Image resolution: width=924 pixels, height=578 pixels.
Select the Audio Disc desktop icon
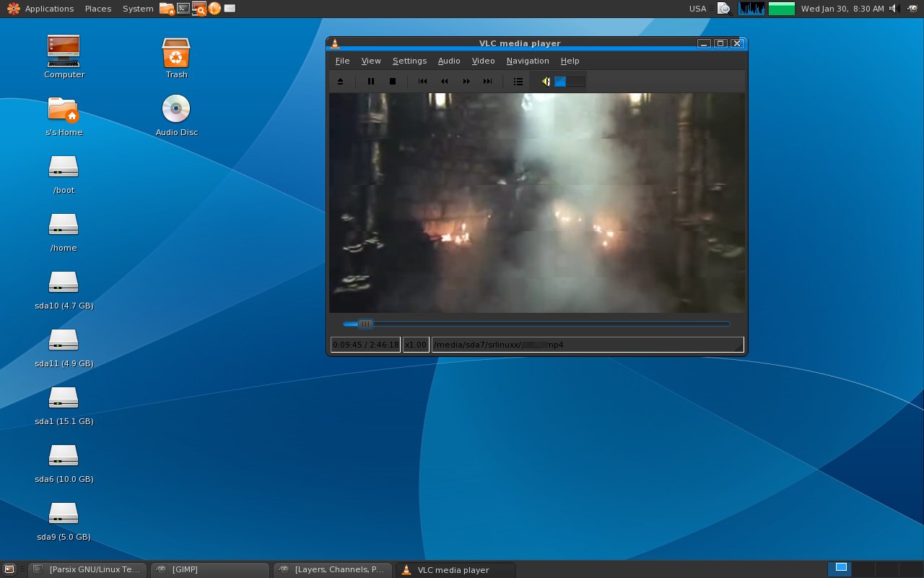coord(176,116)
